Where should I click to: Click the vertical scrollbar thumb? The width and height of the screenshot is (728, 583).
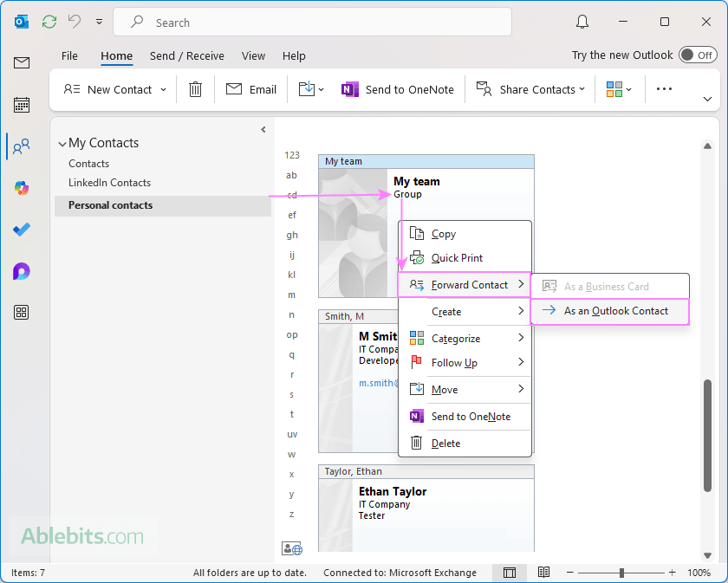707,436
